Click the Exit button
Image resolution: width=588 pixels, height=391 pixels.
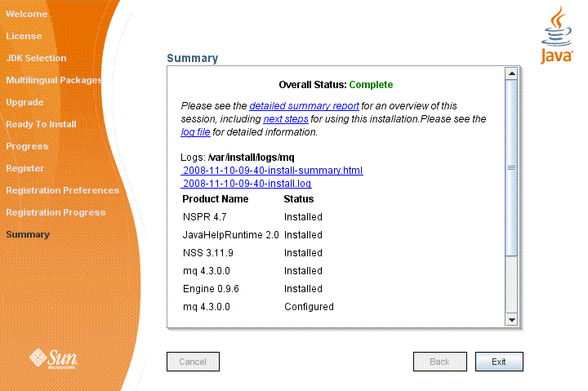click(x=499, y=362)
